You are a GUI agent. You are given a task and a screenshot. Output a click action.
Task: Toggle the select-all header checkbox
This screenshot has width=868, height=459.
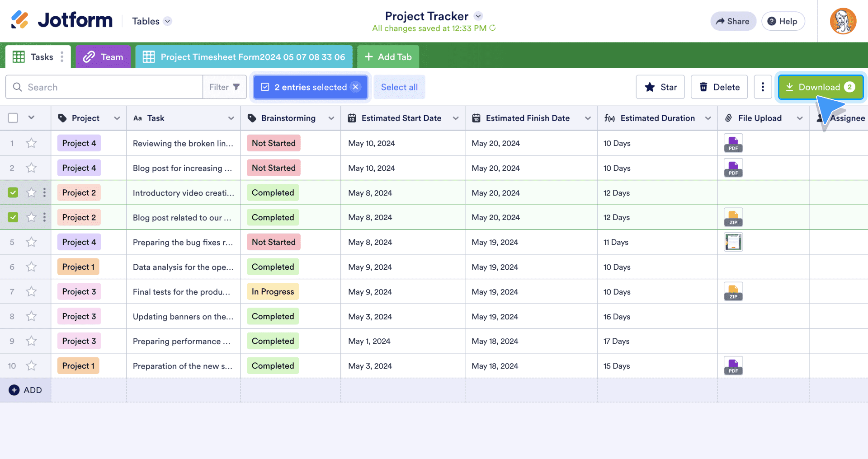tap(13, 118)
